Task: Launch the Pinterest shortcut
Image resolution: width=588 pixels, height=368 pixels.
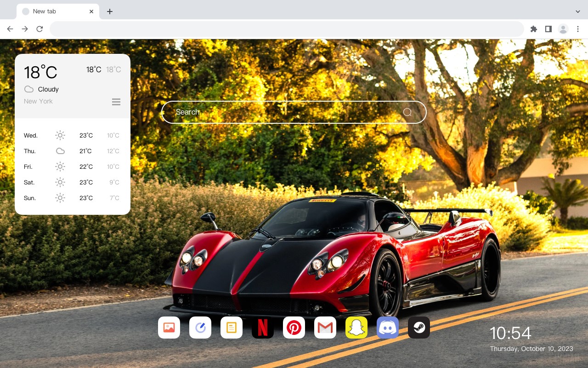Action: [294, 328]
